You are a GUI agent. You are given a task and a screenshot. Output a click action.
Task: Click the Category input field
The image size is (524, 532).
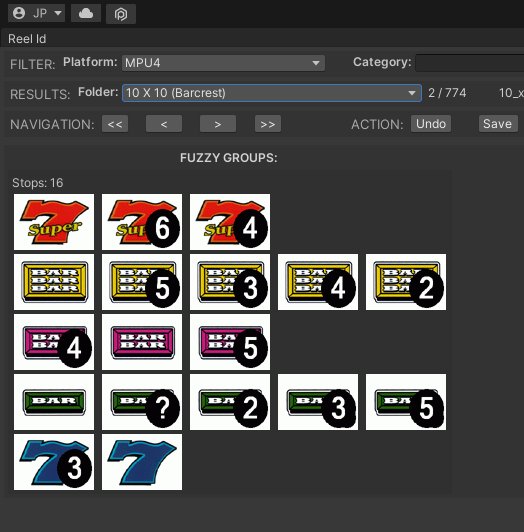click(x=470, y=63)
